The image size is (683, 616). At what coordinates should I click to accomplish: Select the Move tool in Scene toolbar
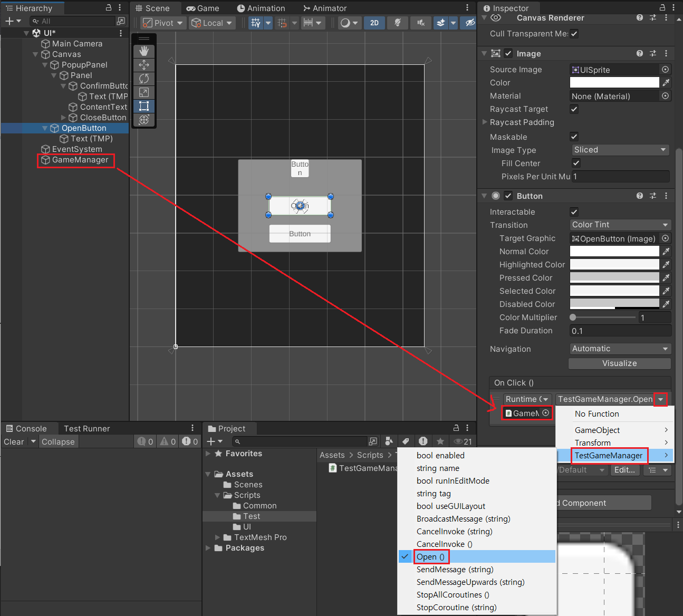143,65
